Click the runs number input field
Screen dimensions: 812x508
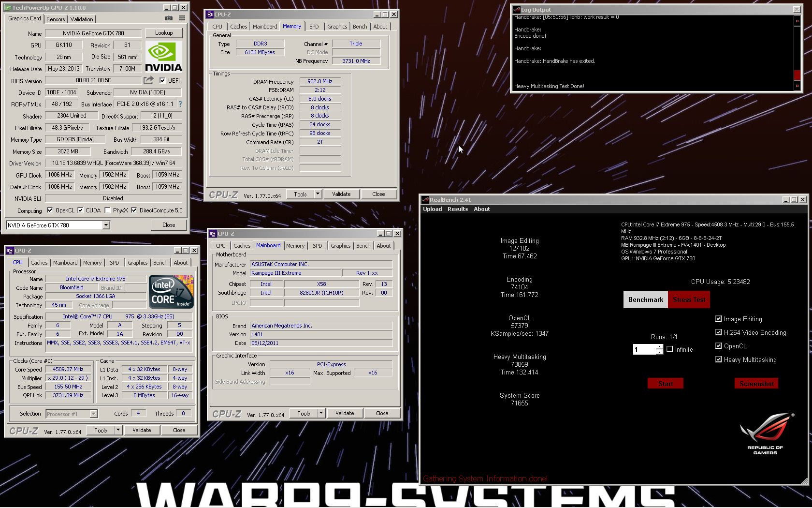pyautogui.click(x=644, y=349)
